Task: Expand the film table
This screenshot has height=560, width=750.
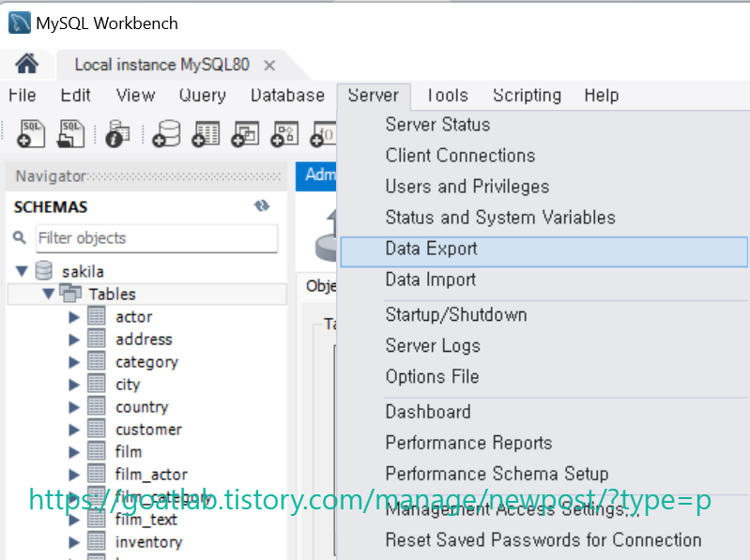Action: [x=74, y=451]
